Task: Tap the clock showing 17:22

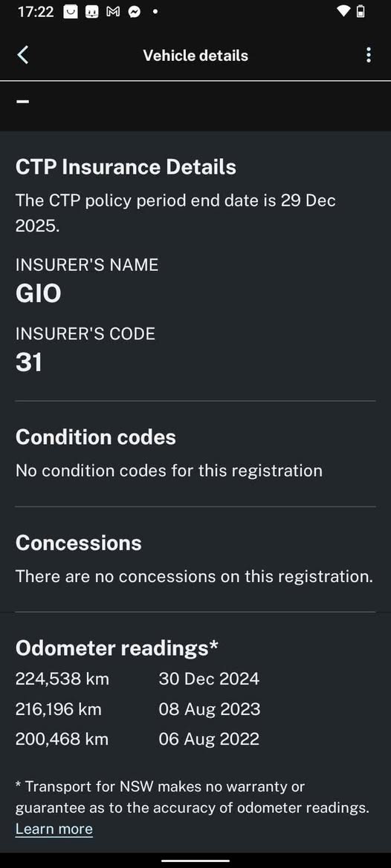Action: [36, 12]
